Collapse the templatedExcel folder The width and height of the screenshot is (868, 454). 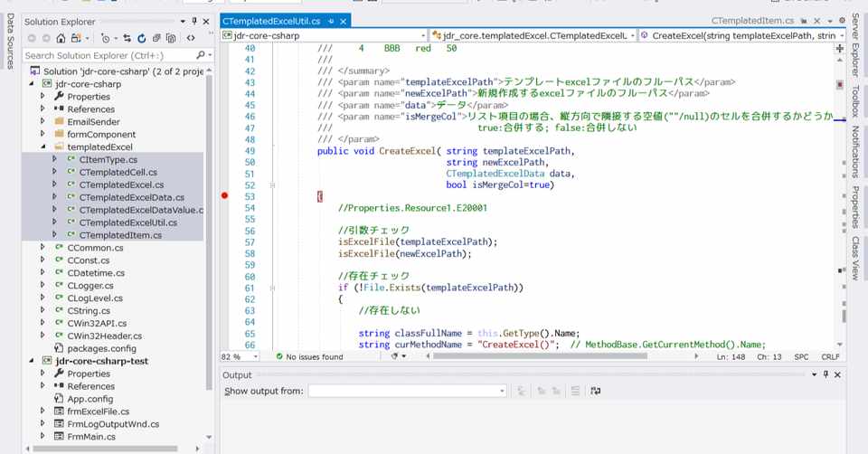[43, 147]
